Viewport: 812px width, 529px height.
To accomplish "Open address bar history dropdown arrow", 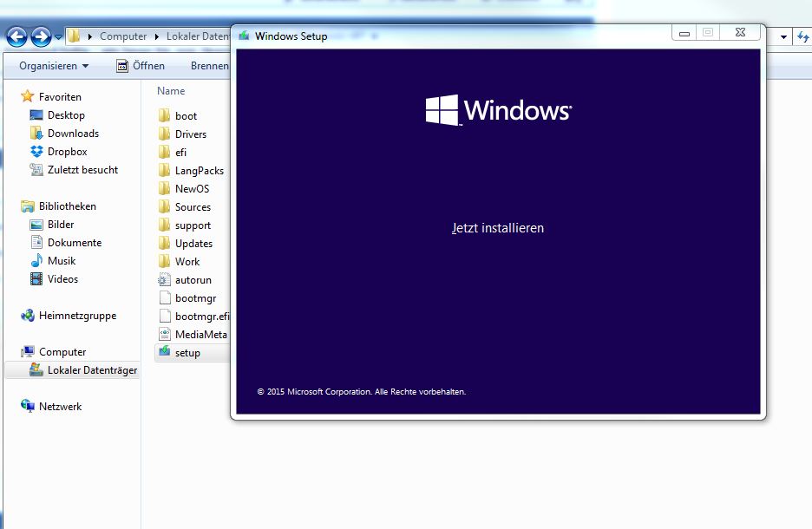I will [783, 36].
